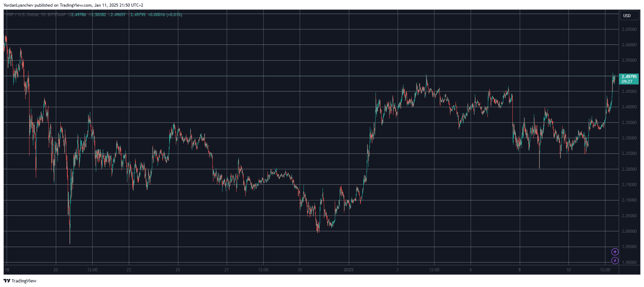
Task: Click the 8 date label on time axis
Action: click(x=519, y=270)
